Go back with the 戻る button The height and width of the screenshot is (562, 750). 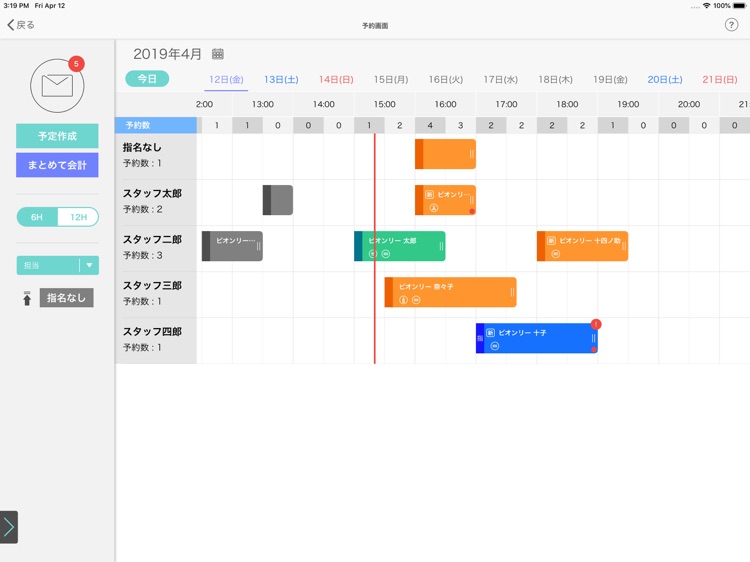point(21,25)
